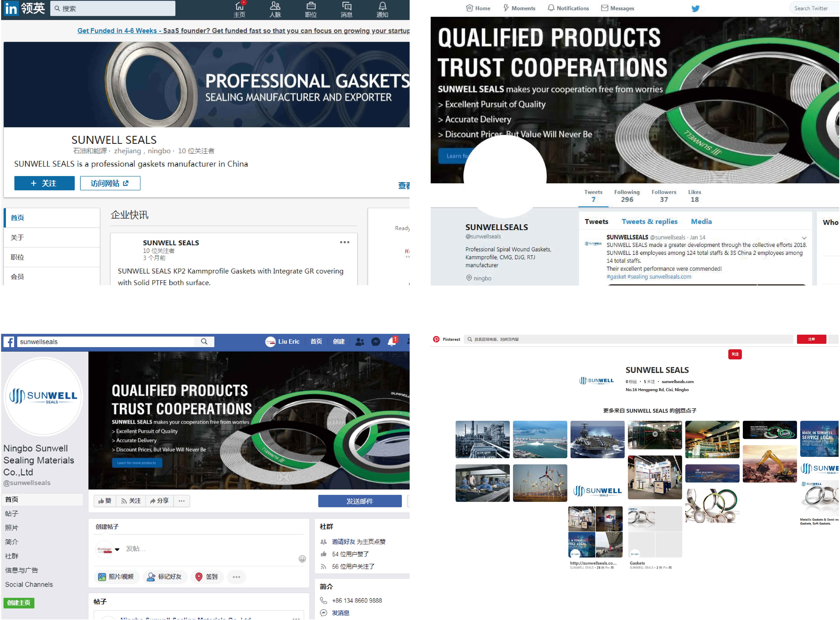Click Facebook page 分享 share button
This screenshot has height=620, width=840.
point(160,501)
